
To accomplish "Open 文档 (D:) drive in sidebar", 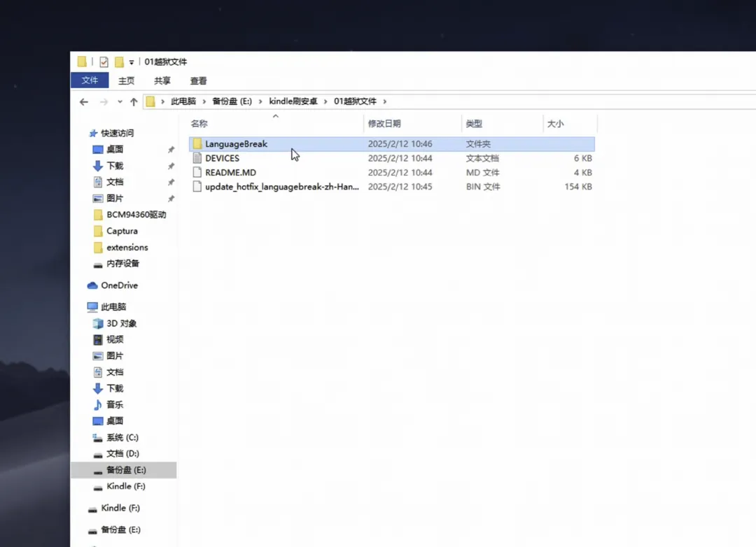I will pyautogui.click(x=122, y=453).
